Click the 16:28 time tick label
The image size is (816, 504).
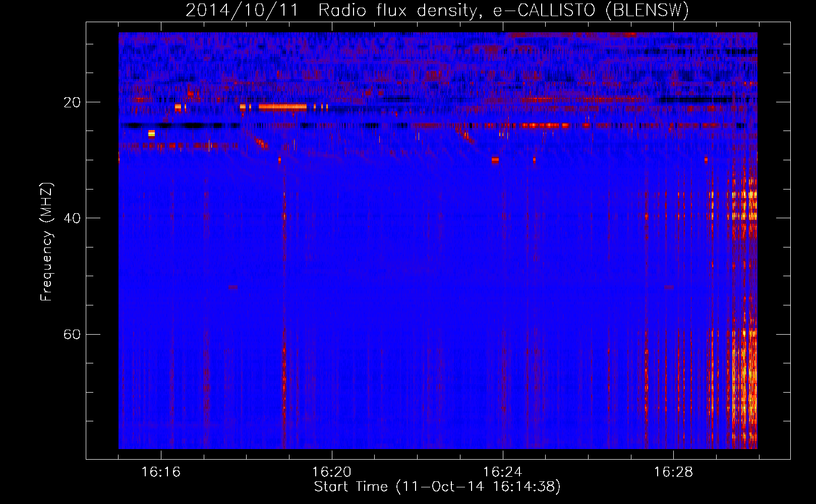(674, 472)
